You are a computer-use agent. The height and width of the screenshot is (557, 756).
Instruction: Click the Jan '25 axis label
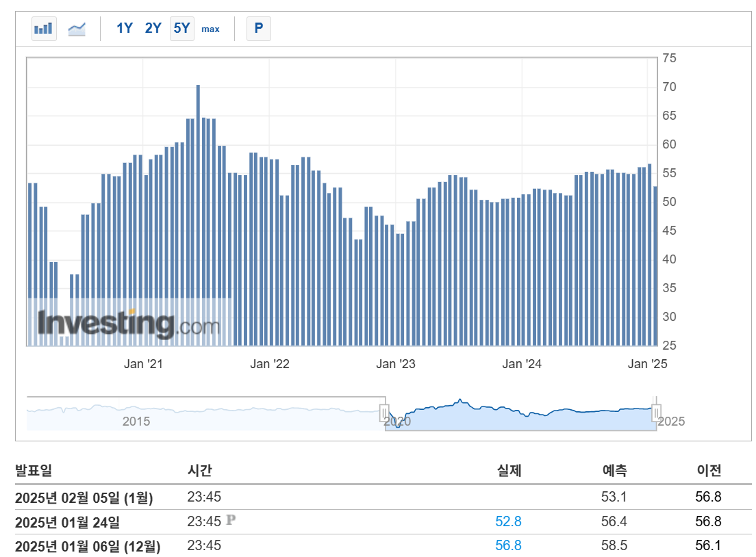coord(648,364)
